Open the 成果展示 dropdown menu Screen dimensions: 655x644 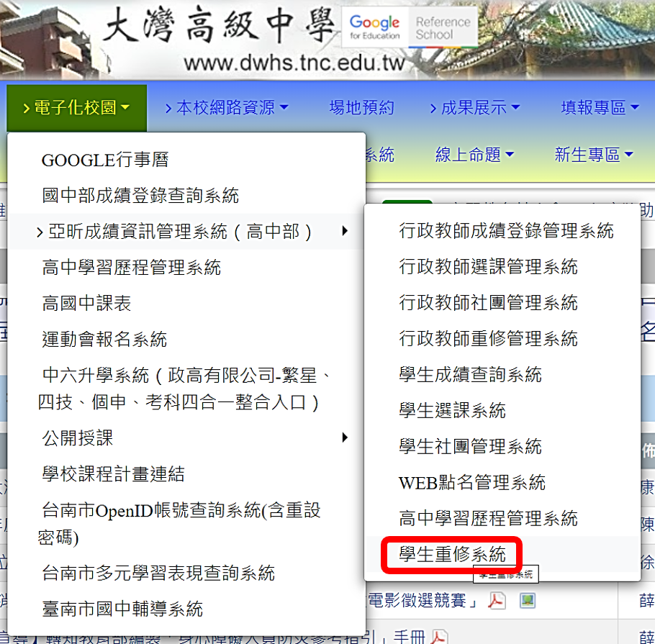pyautogui.click(x=475, y=108)
